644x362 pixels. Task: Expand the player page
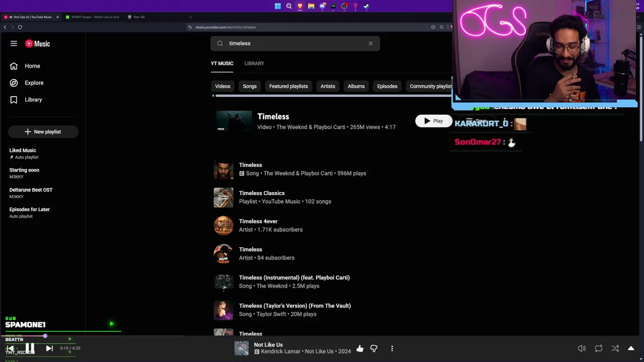[x=631, y=348]
